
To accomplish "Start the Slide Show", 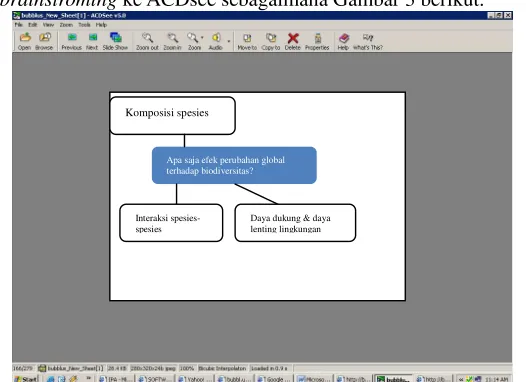I will point(115,42).
